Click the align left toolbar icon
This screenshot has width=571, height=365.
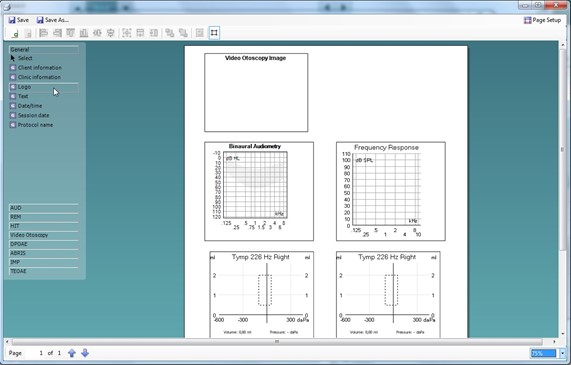(x=43, y=33)
